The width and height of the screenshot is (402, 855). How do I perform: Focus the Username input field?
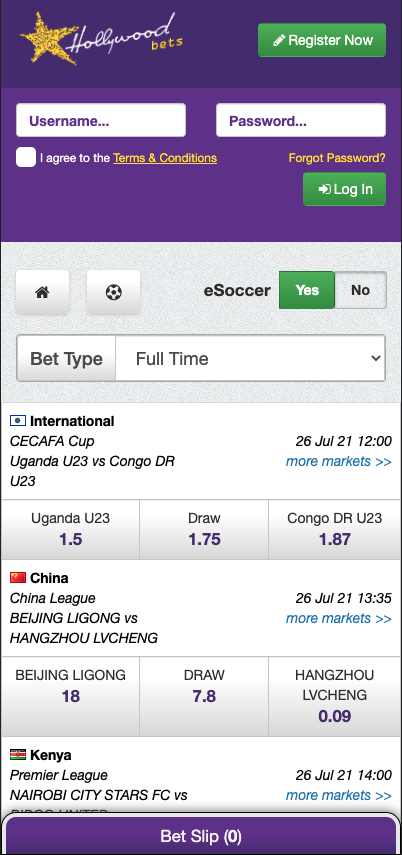(101, 120)
